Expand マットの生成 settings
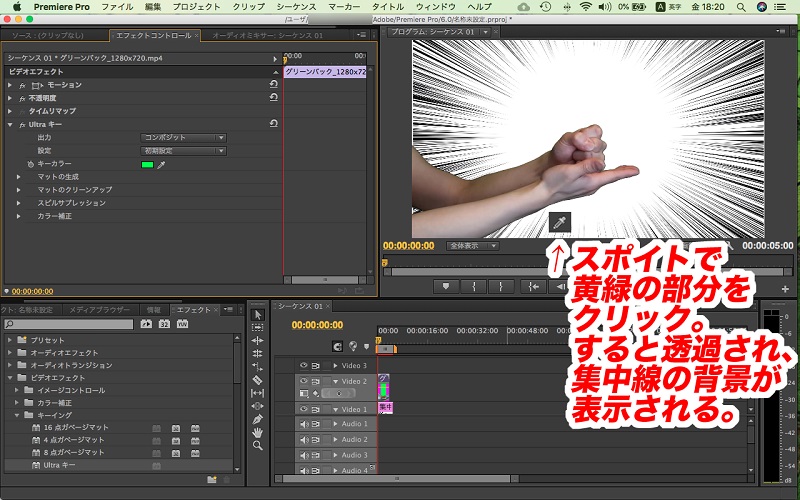The height and width of the screenshot is (500, 800). coord(18,177)
